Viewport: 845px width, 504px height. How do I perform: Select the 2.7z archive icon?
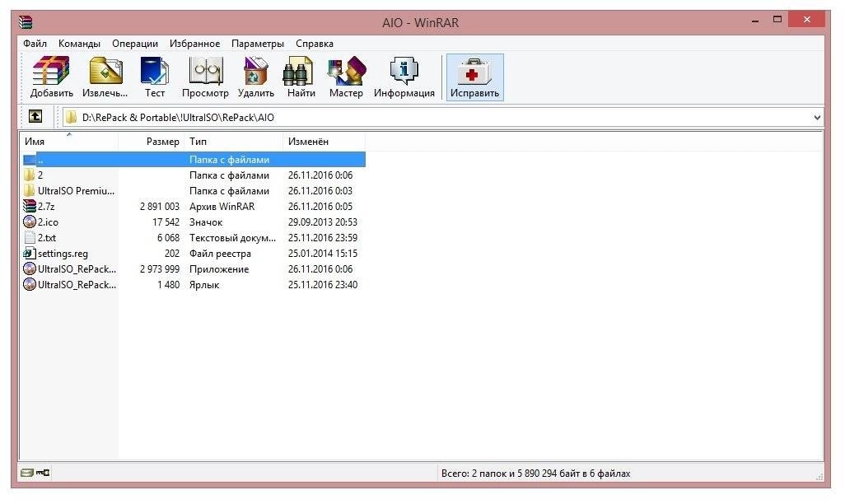(x=29, y=207)
